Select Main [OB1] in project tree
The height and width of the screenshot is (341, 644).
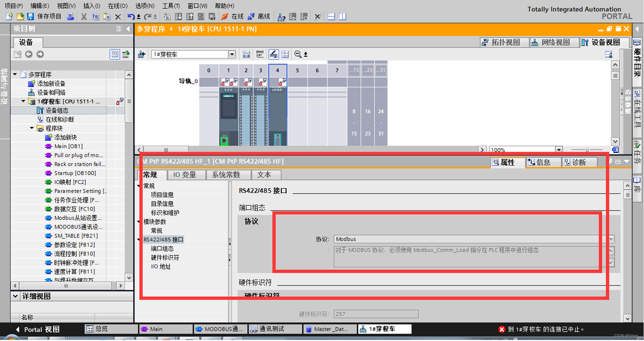pyautogui.click(x=68, y=146)
